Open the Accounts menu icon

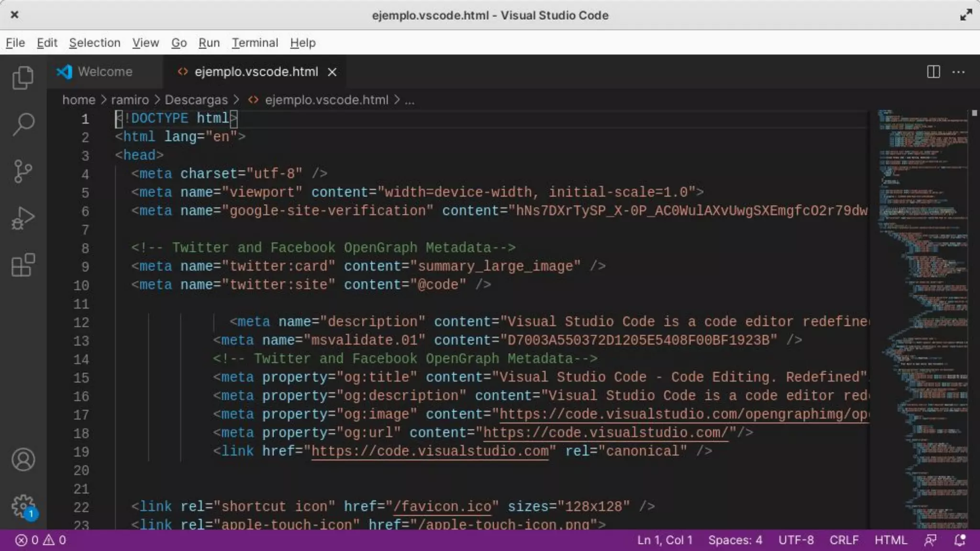click(x=23, y=460)
